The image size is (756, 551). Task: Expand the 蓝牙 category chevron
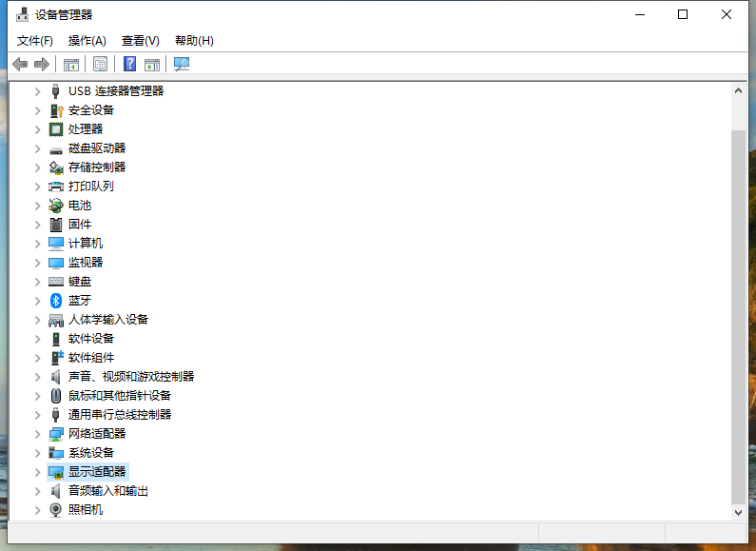(37, 301)
